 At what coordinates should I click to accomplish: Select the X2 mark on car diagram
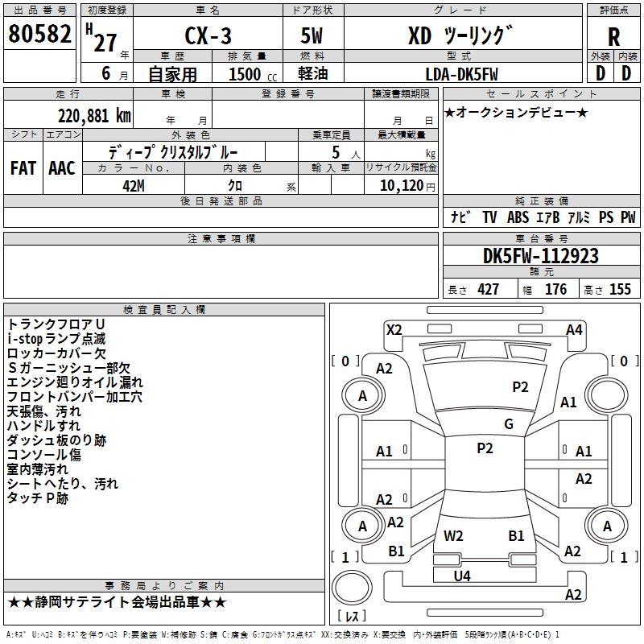pos(394,330)
